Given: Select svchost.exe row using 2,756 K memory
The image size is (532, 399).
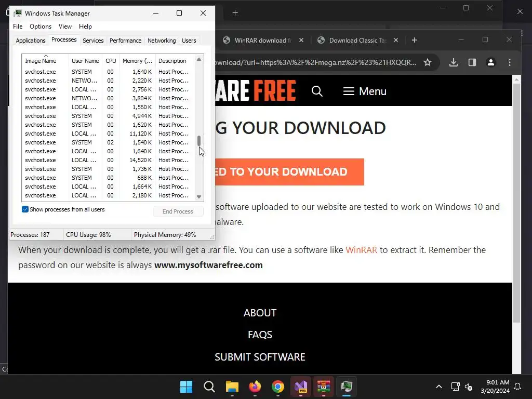Looking at the screenshot, I should pos(108,89).
